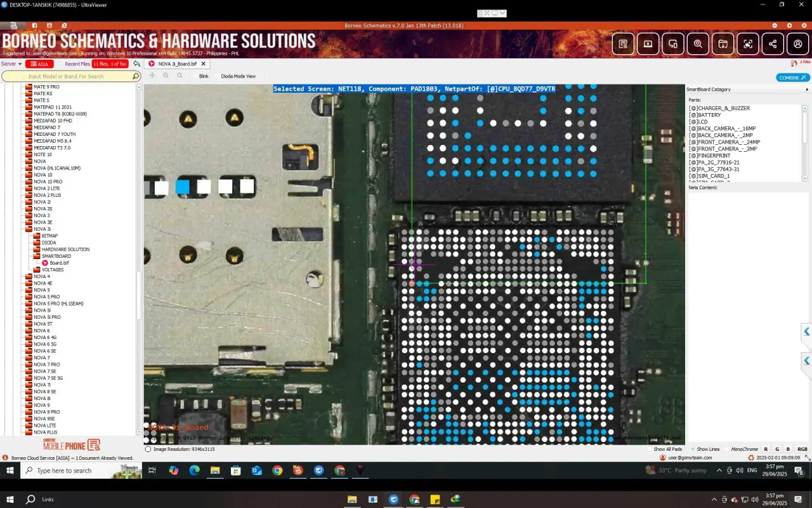Open the Borneo YouTube channel icon

click(x=49, y=25)
